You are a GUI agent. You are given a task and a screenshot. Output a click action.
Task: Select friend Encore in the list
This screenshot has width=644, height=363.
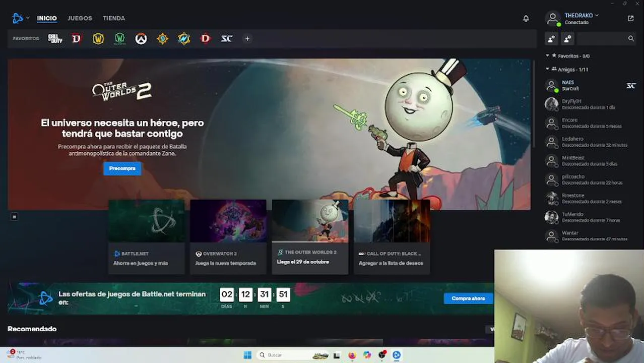pos(590,123)
